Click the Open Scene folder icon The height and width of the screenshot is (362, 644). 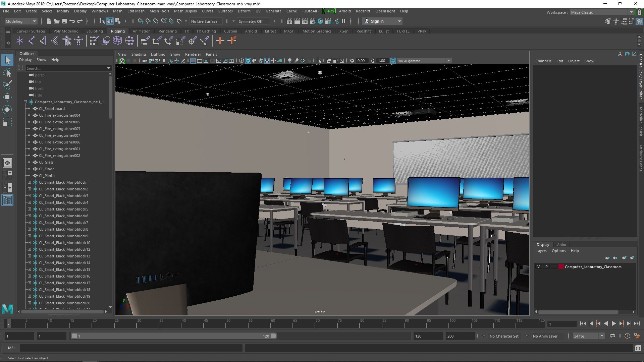[56, 21]
